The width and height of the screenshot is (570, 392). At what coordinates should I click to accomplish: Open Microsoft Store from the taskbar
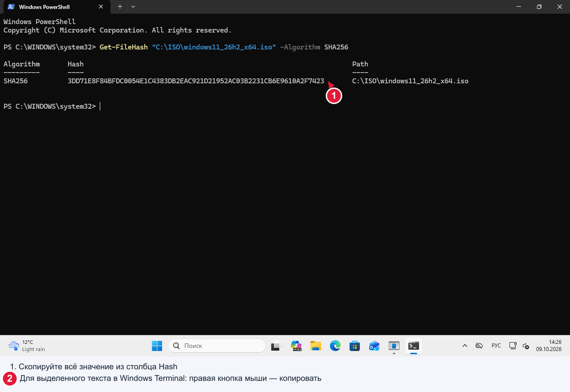(x=355, y=346)
